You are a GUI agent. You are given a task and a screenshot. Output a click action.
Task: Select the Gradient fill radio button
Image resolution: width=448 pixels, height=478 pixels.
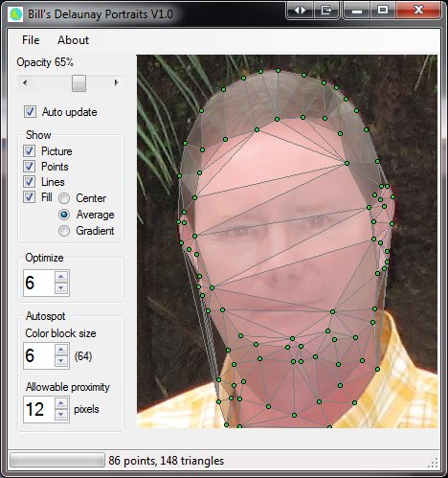point(64,231)
